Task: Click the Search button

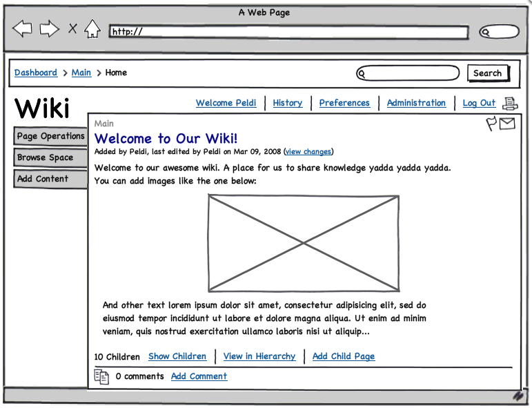Action: pyautogui.click(x=488, y=73)
